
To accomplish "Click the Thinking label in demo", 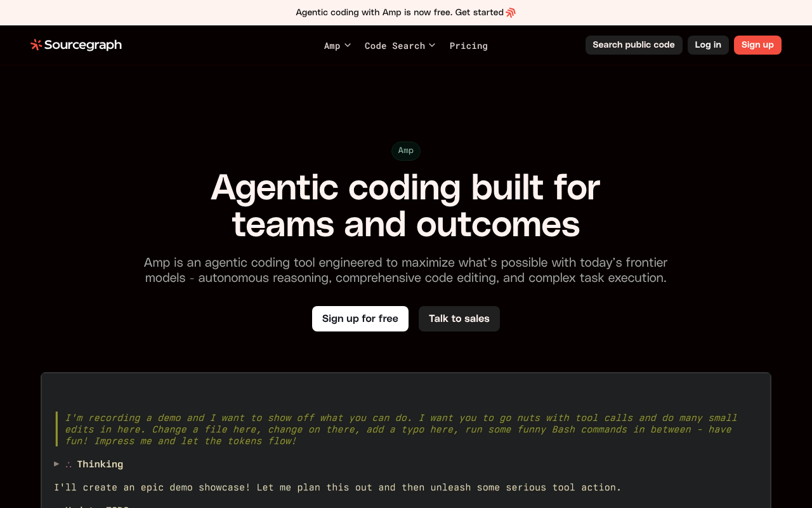I will click(100, 464).
